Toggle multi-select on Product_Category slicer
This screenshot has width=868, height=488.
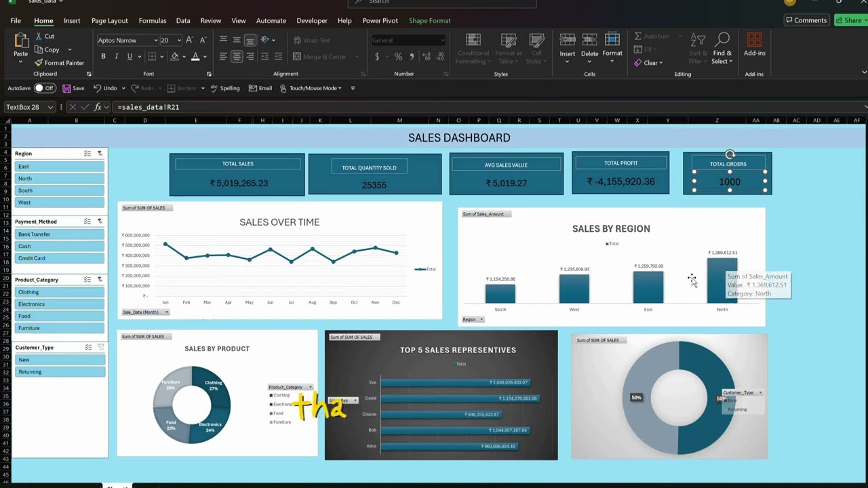[87, 279]
